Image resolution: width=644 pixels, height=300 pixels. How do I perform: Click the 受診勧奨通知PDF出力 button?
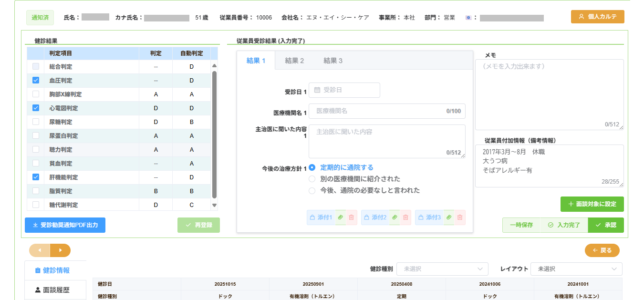[x=65, y=225]
